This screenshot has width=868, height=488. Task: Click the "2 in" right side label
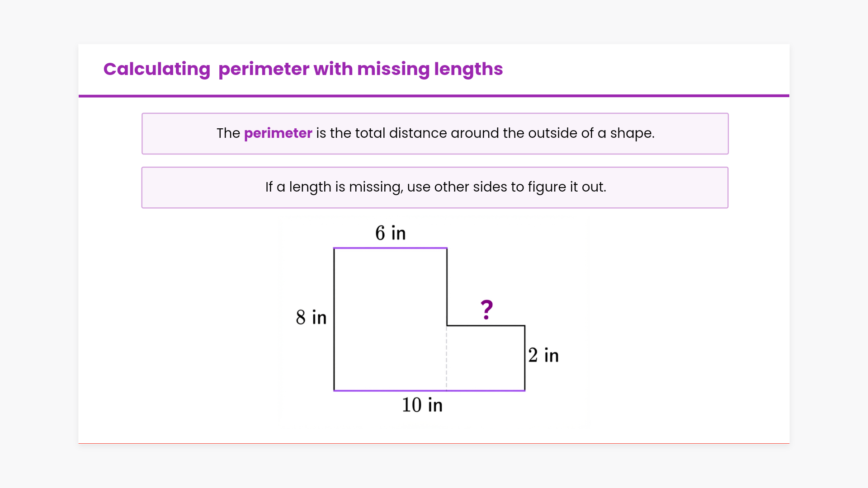[543, 355]
